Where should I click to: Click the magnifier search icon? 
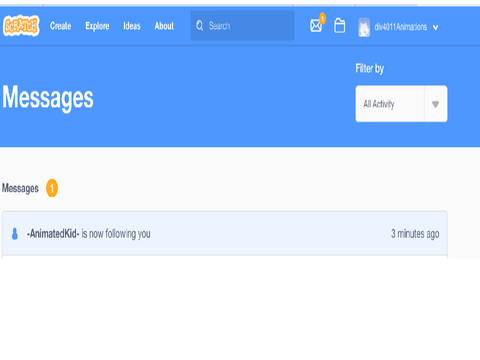[x=200, y=26]
